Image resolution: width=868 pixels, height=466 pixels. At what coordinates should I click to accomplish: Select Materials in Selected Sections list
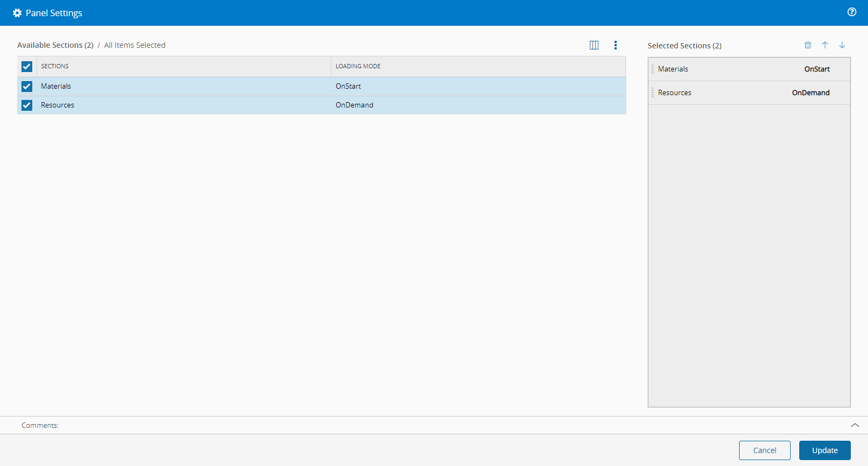(674, 69)
